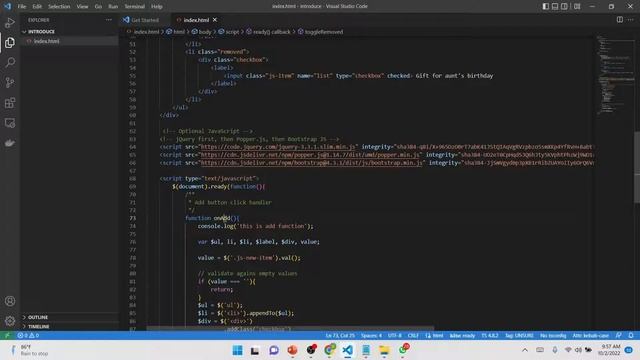Image resolution: width=640 pixels, height=360 pixels.
Task: Open editor More Actions ellipsis
Action: [631, 20]
